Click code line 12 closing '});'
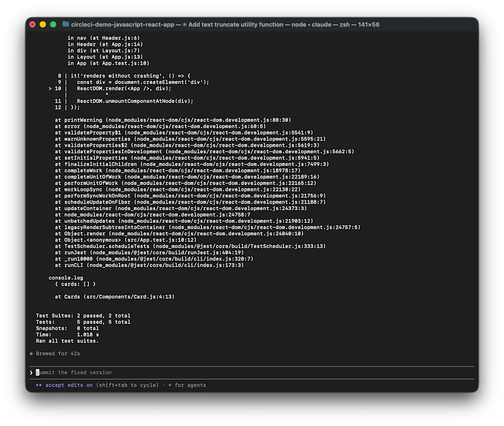This screenshot has height=426, width=504. coord(67,108)
